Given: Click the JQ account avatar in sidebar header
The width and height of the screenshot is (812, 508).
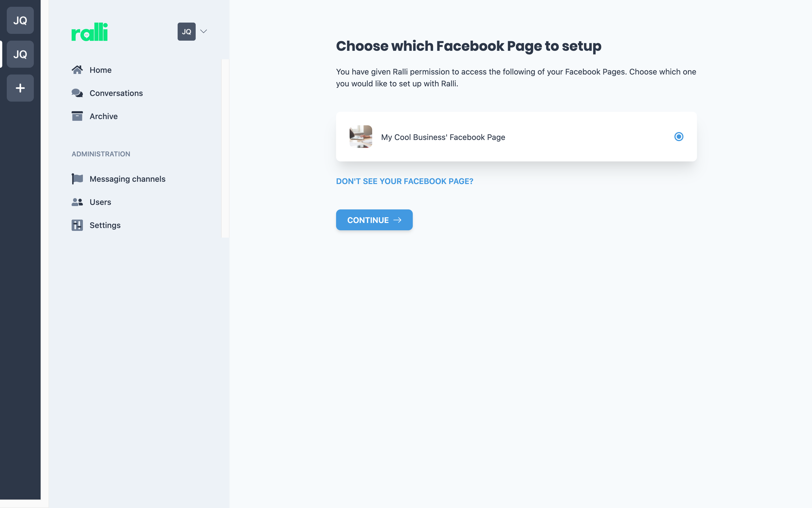Looking at the screenshot, I should (x=187, y=32).
